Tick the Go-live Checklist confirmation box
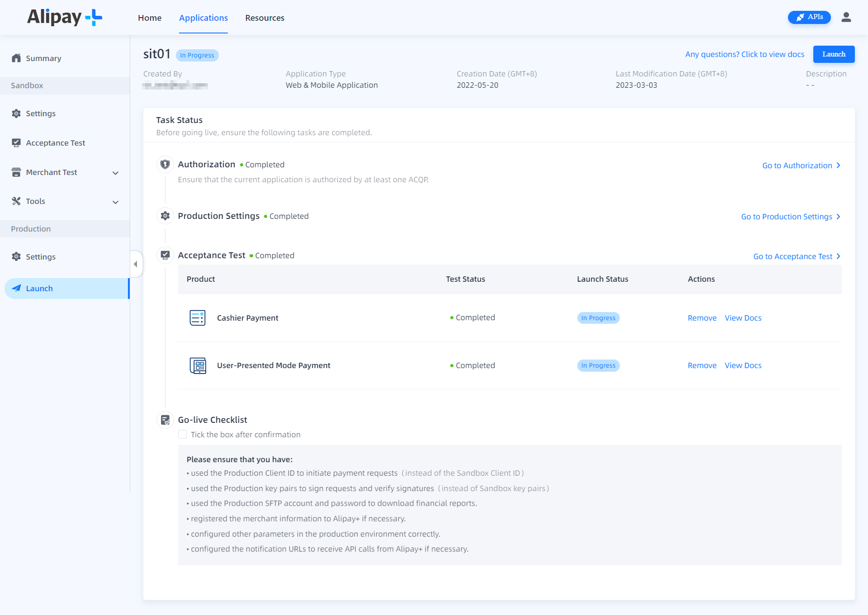This screenshot has height=615, width=868. [x=182, y=434]
